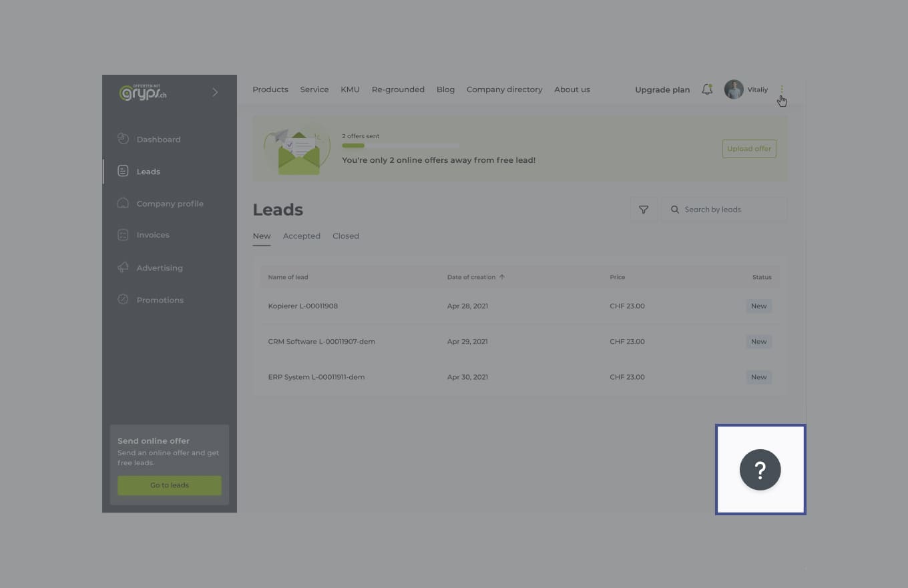
Task: Open the Products menu item
Action: [x=270, y=89]
